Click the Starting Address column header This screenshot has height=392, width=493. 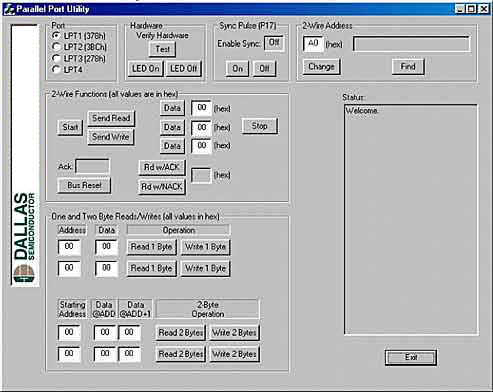[x=72, y=309]
